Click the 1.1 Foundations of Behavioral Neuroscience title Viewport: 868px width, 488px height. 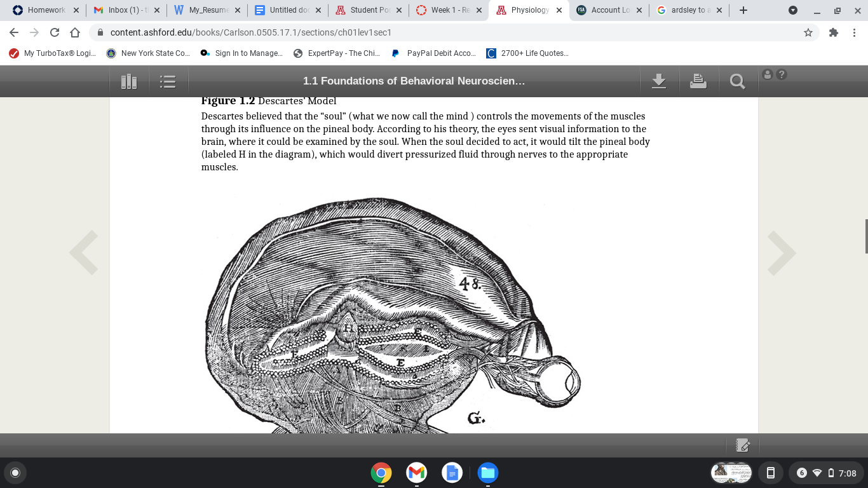414,81
